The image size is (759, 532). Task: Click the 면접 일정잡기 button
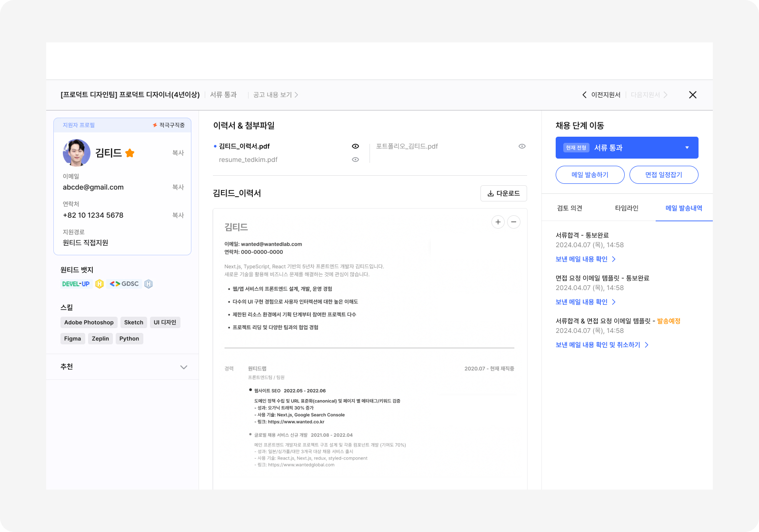(664, 175)
